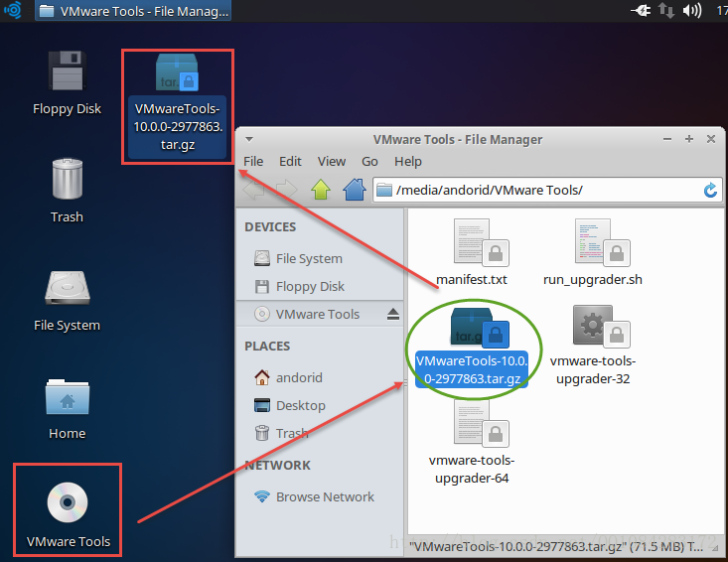Open the Home folder on the desktop

pos(68,409)
